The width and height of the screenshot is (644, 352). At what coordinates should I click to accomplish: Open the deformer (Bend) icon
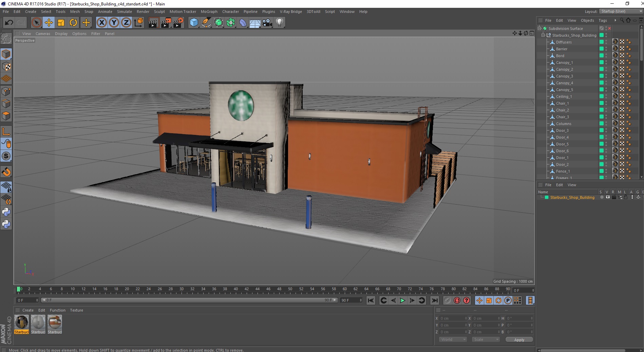coord(243,23)
